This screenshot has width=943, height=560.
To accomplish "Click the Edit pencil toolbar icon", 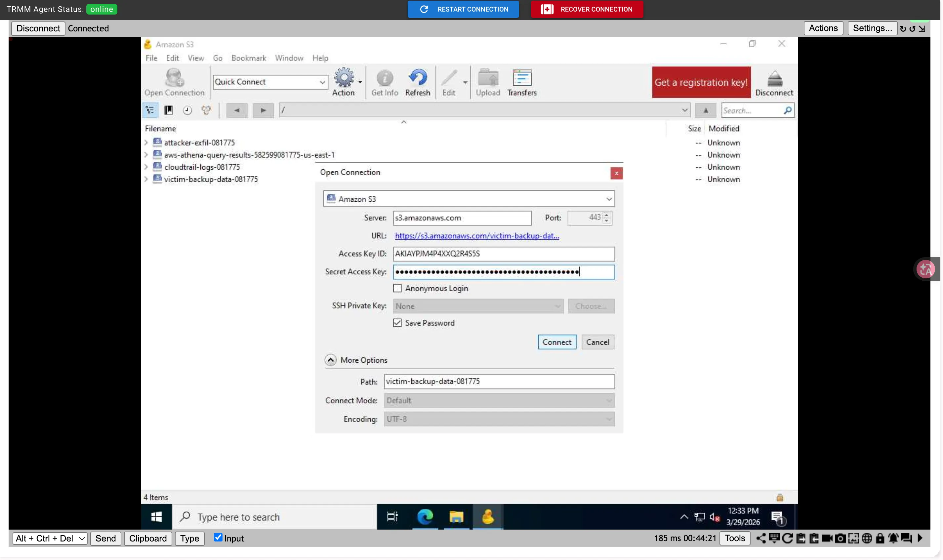I will [449, 82].
